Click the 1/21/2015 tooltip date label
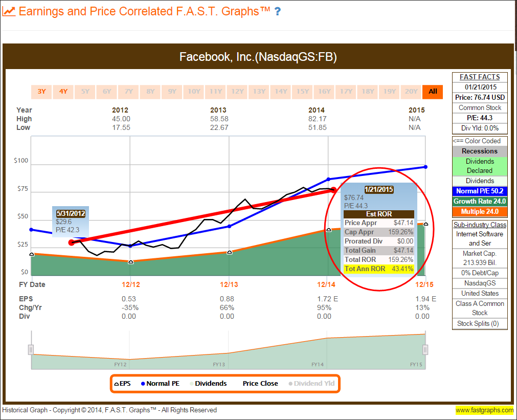Viewport: 517px width, 420px height. click(379, 189)
